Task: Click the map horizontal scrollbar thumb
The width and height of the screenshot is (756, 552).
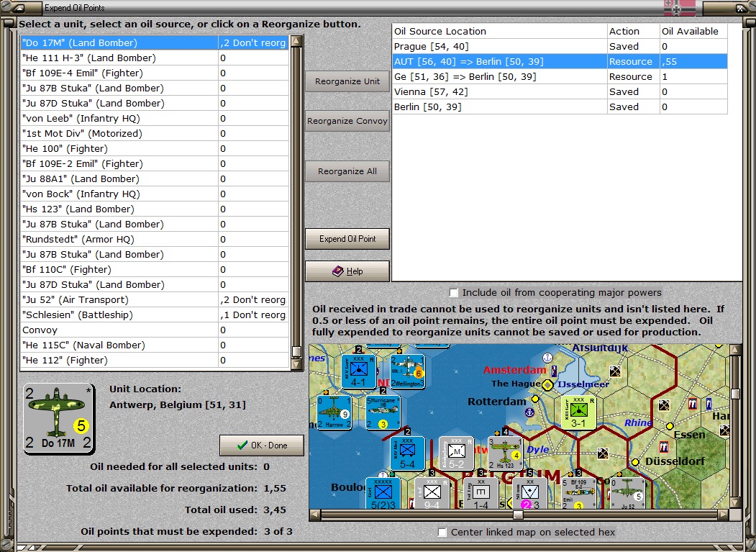Action: [x=518, y=515]
